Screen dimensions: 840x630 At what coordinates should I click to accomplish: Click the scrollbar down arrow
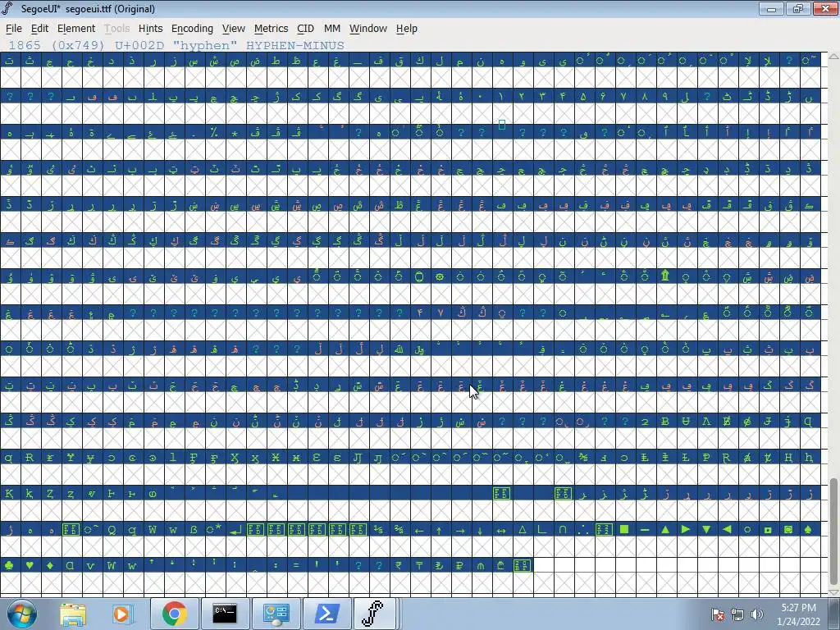[x=833, y=592]
